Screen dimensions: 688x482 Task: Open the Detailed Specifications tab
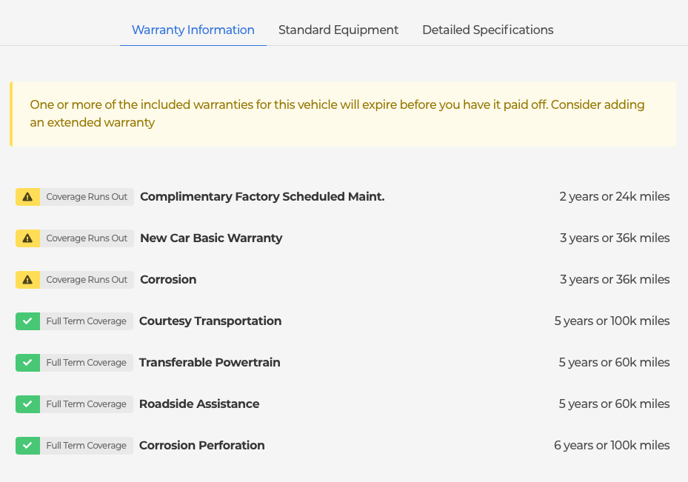tap(487, 30)
